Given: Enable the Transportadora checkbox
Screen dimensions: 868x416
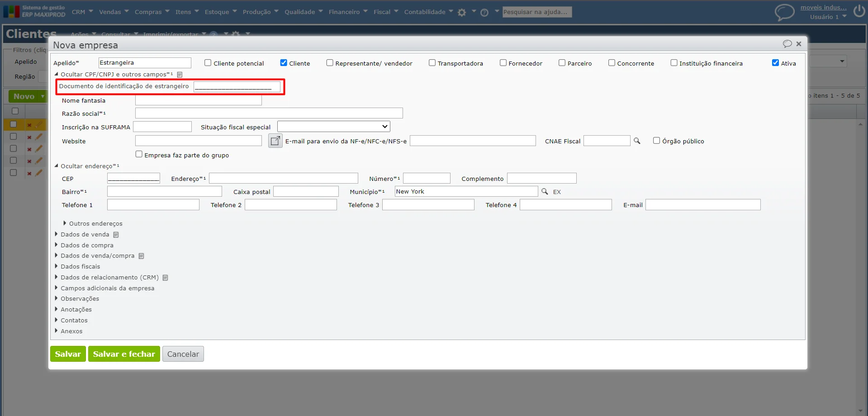Looking at the screenshot, I should pyautogui.click(x=432, y=63).
